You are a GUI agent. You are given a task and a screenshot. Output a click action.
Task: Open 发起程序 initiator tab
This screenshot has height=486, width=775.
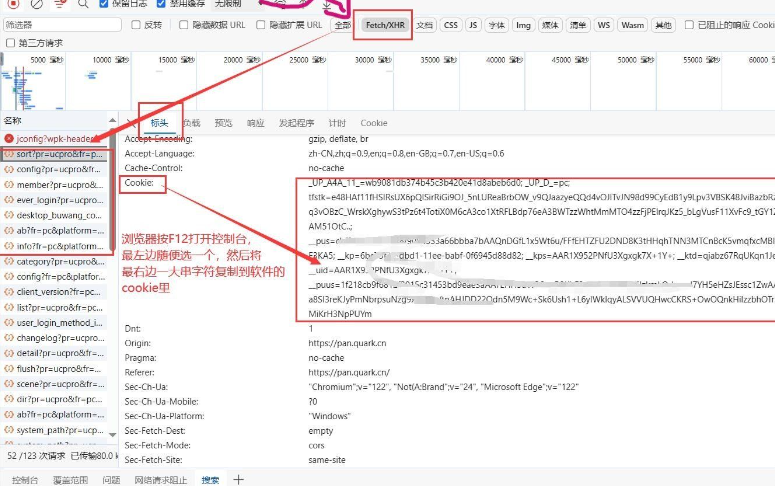tap(297, 123)
